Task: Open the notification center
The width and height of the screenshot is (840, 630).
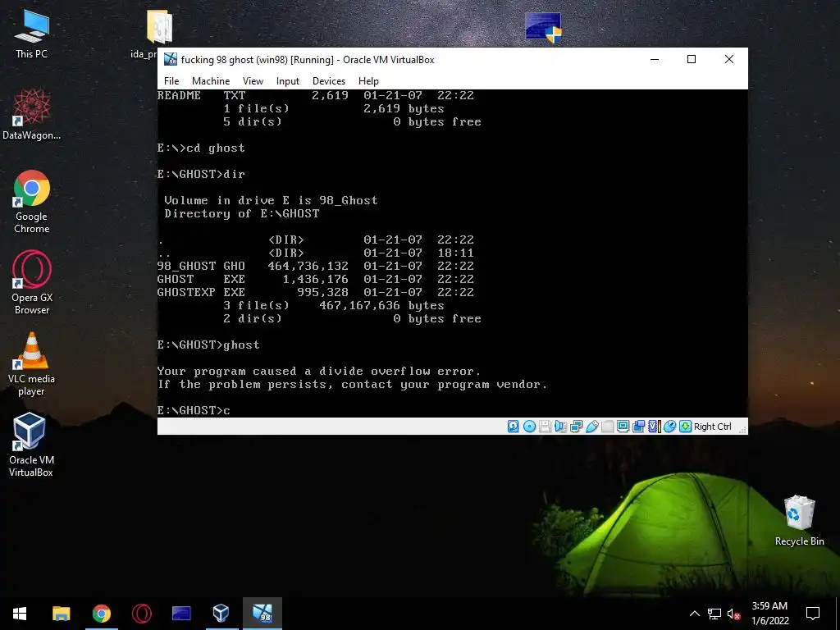Action: tap(813, 614)
